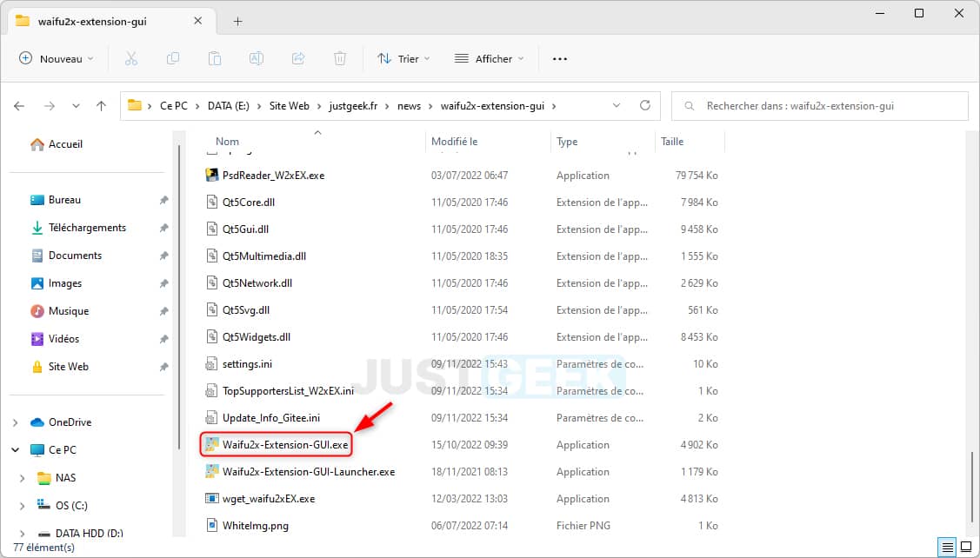The width and height of the screenshot is (980, 558).
Task: Click the Vidéos icon in sidebar
Action: (37, 339)
